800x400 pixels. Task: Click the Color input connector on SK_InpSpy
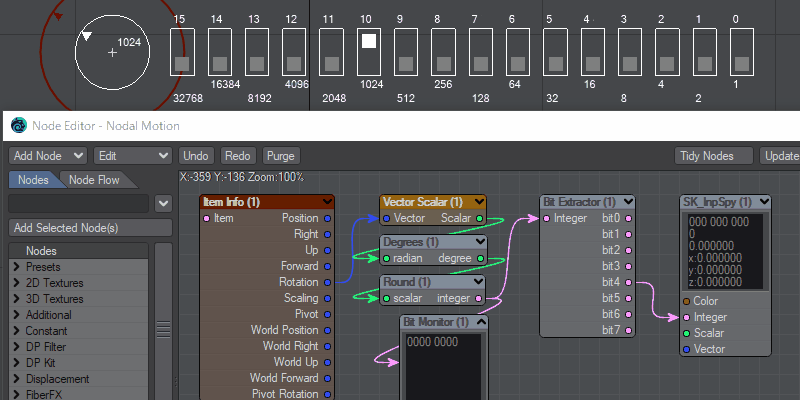pyautogui.click(x=686, y=301)
